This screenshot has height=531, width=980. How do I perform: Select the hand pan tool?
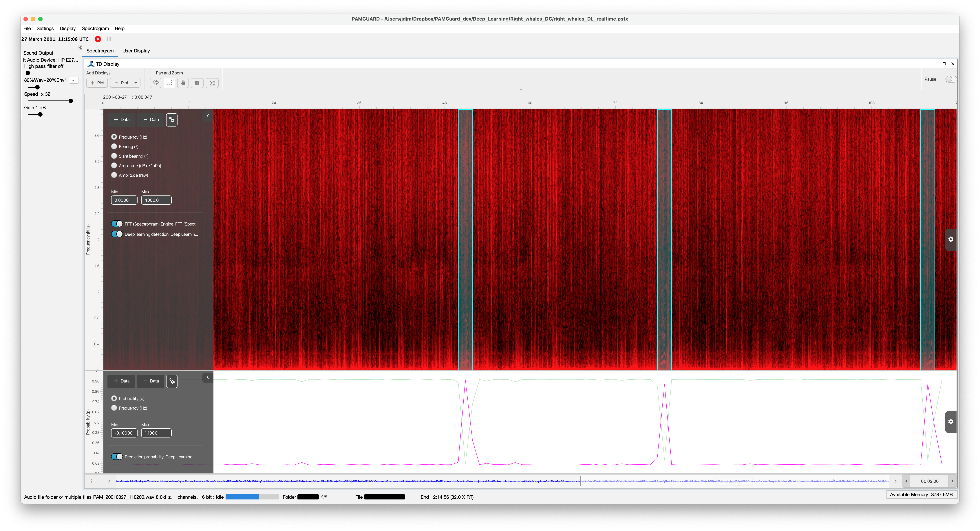pyautogui.click(x=183, y=83)
